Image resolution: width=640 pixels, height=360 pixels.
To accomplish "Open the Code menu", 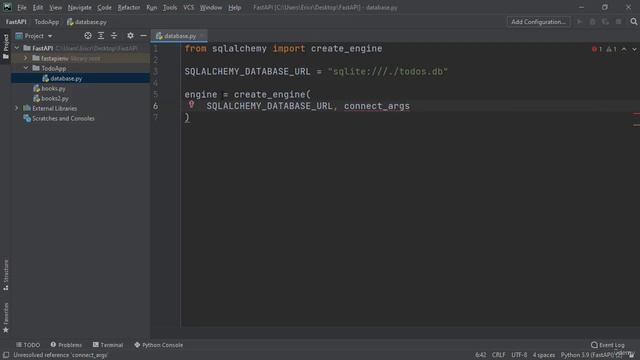I will (x=104, y=8).
